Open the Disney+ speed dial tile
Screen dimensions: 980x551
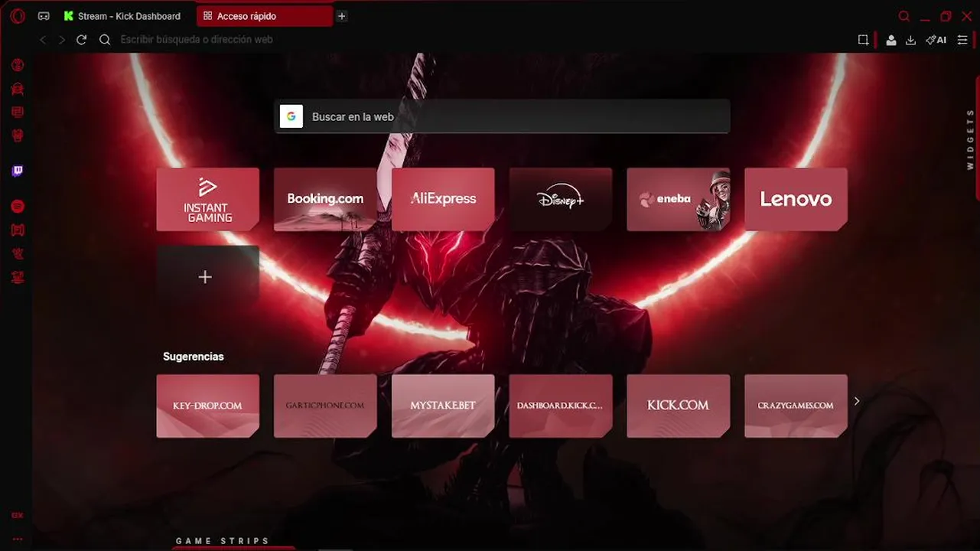pos(561,200)
